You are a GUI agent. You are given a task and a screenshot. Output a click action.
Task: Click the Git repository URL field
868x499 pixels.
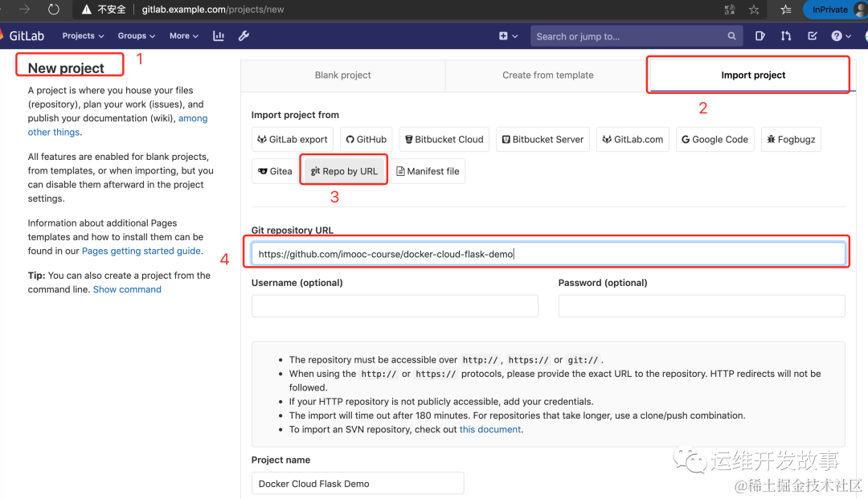(x=548, y=254)
